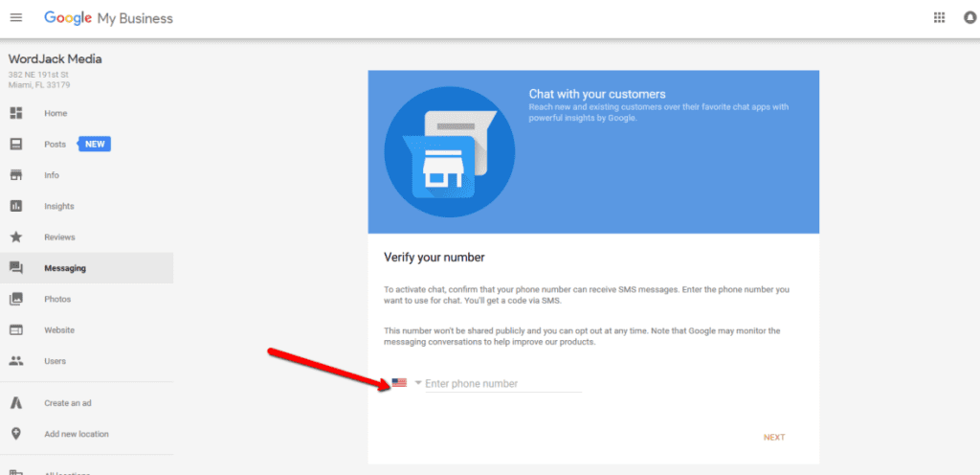Expand the country code dropdown arrow
Viewport: 980px width, 475px height.
pyautogui.click(x=418, y=382)
